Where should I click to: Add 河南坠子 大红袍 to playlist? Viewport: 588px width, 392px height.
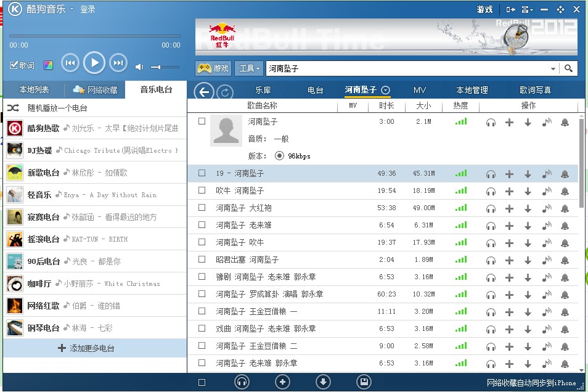pos(509,208)
